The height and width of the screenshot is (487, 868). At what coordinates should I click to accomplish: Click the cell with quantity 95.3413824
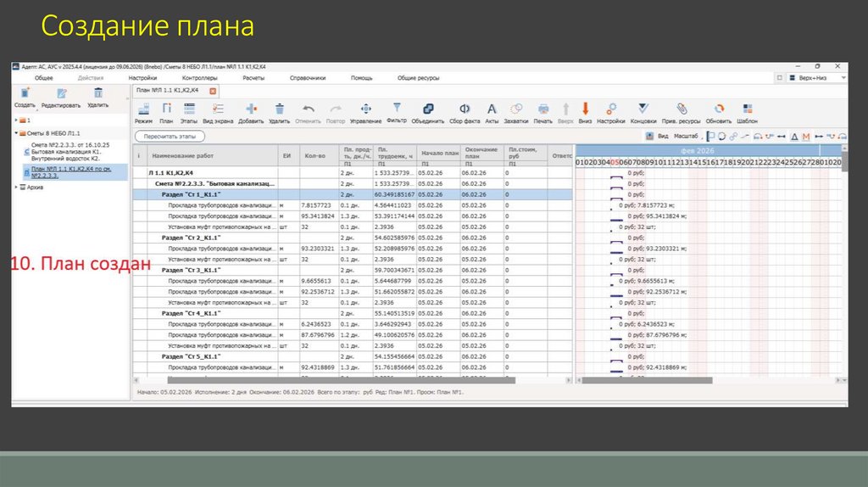pos(320,216)
